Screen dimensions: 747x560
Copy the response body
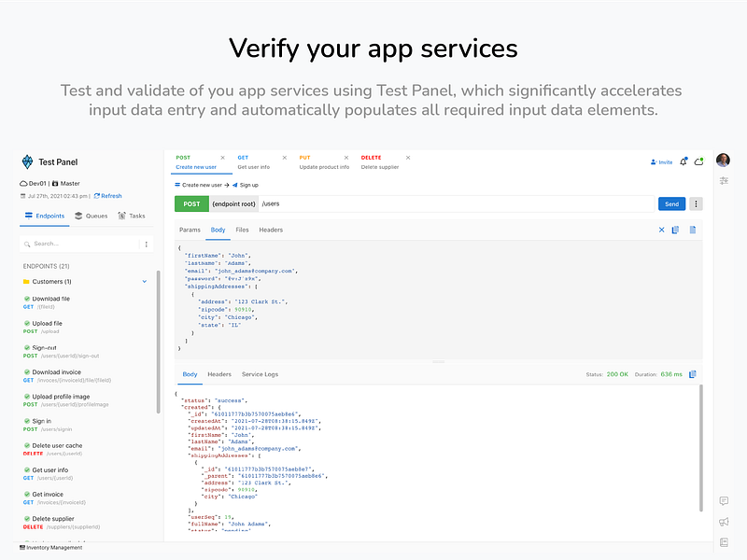[693, 374]
